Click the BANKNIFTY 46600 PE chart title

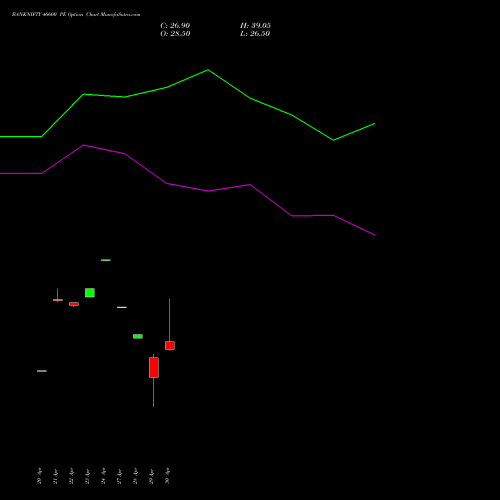click(x=76, y=14)
